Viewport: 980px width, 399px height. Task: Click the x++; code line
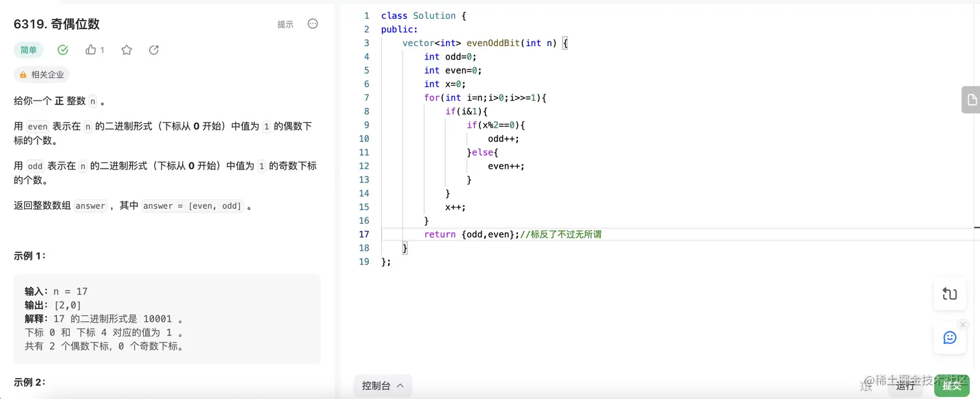(456, 207)
